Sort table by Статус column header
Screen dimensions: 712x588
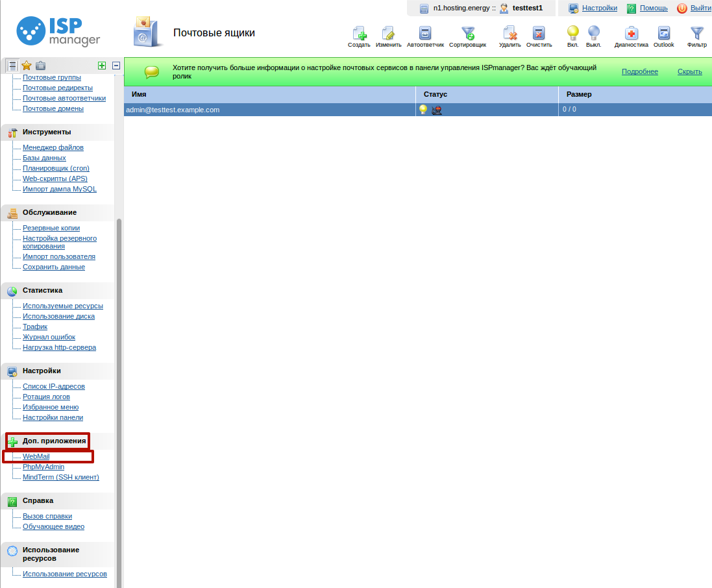coord(487,95)
